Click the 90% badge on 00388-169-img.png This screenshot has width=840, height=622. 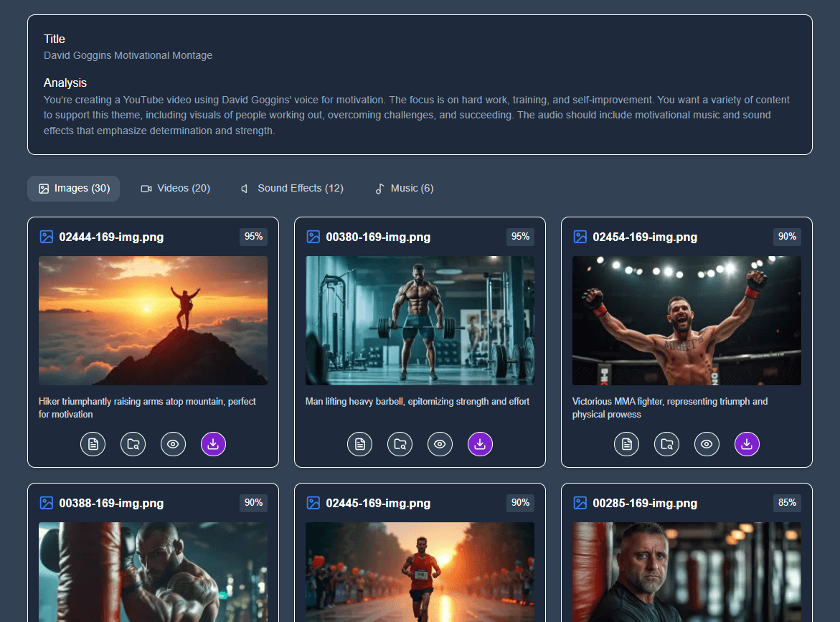pos(253,503)
